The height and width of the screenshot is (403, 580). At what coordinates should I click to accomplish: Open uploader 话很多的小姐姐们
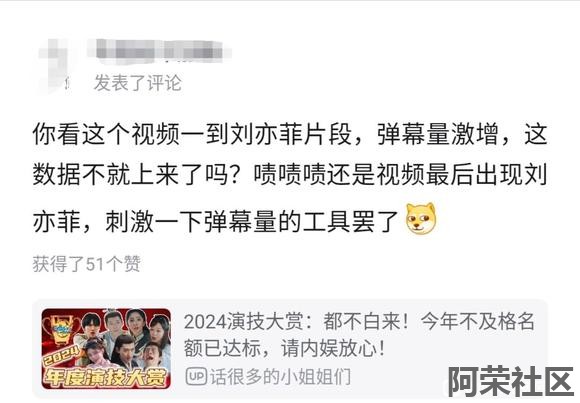click(x=280, y=377)
